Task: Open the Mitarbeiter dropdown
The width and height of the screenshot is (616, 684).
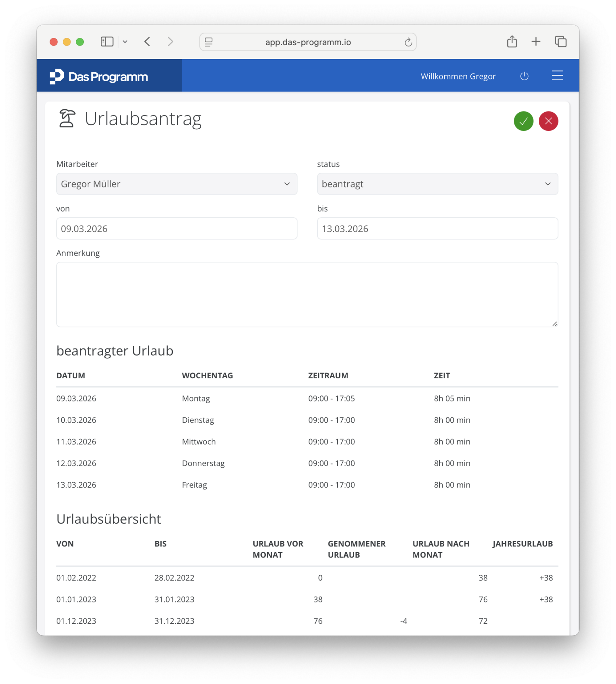Action: pos(177,184)
